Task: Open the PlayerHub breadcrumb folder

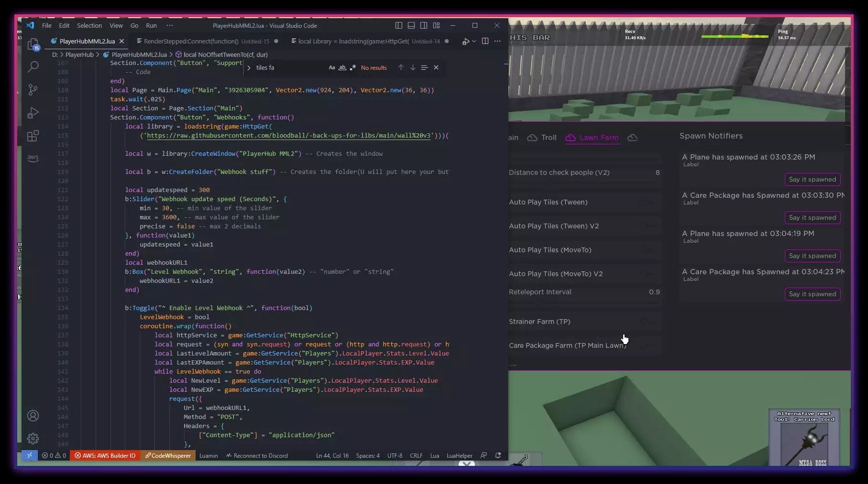Action: click(x=79, y=54)
